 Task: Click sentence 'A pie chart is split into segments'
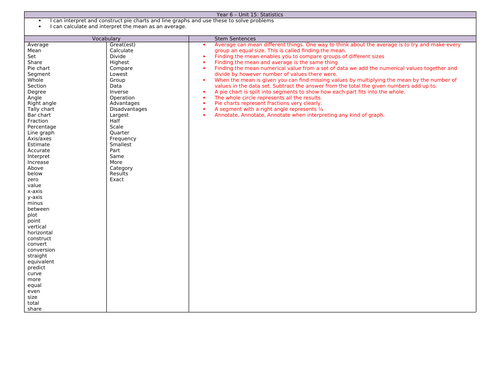(310, 92)
